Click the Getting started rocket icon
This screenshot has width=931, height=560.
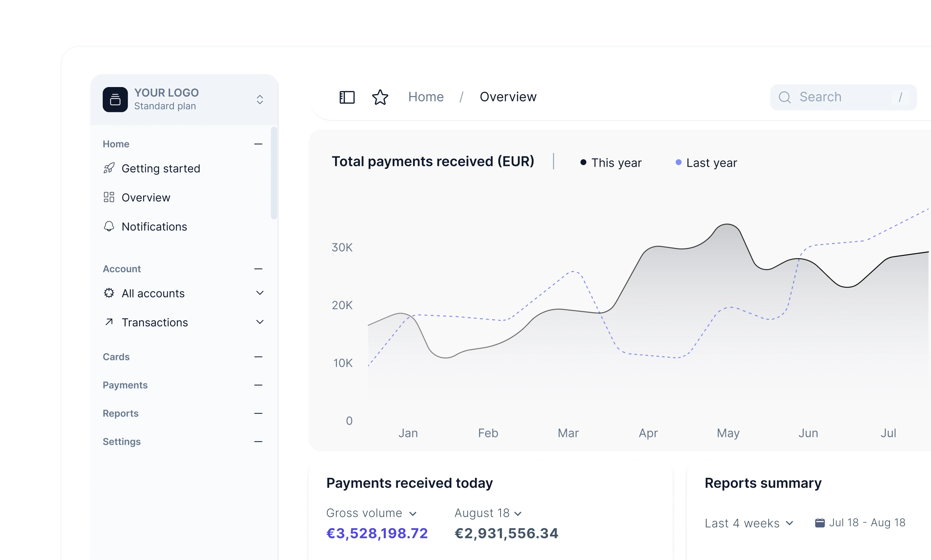tap(109, 168)
